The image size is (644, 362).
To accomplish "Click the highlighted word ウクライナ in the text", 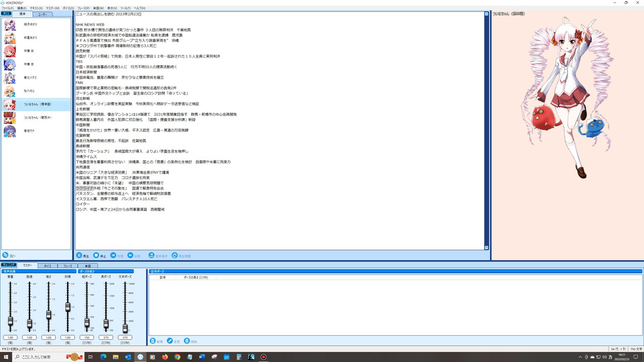I will [x=85, y=188].
